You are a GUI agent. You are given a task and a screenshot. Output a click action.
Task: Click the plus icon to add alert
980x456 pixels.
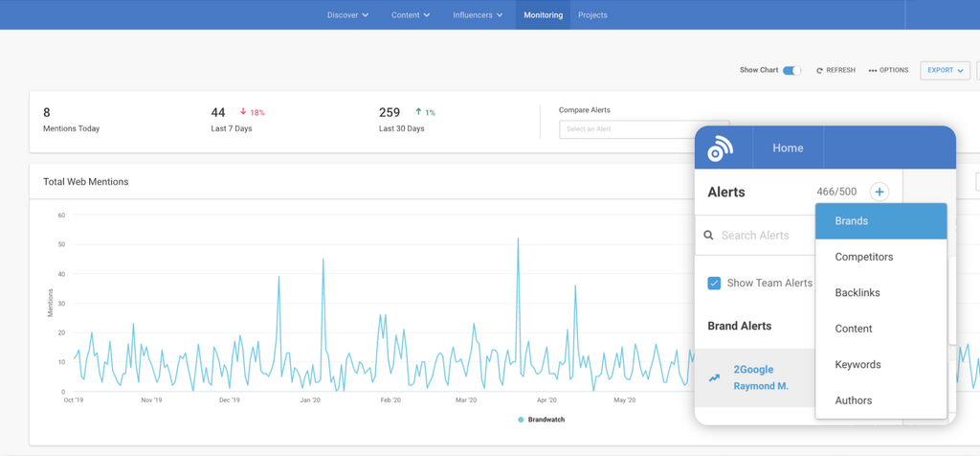pyautogui.click(x=879, y=193)
